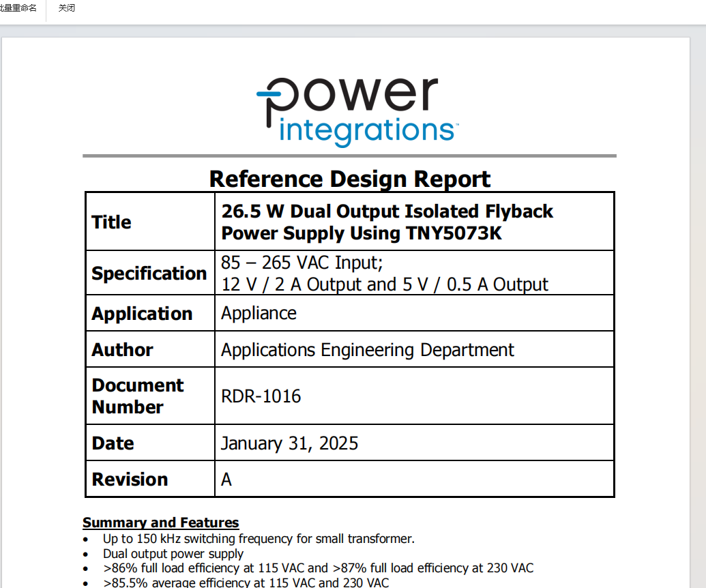Click the 关闭 (close) toolbar button
Image resolution: width=706 pixels, height=588 pixels.
(67, 8)
